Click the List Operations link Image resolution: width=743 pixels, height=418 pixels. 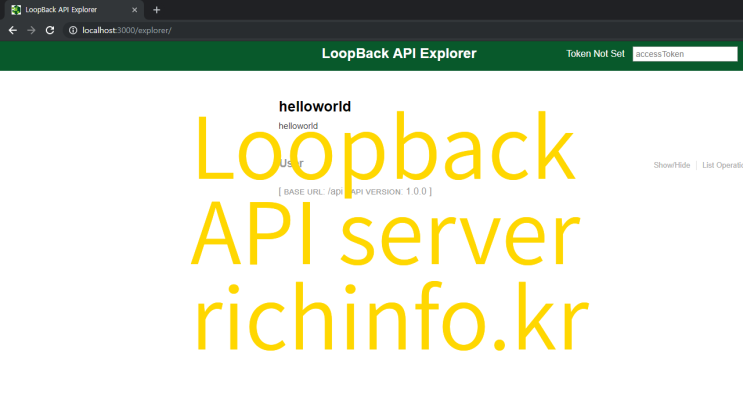[723, 165]
